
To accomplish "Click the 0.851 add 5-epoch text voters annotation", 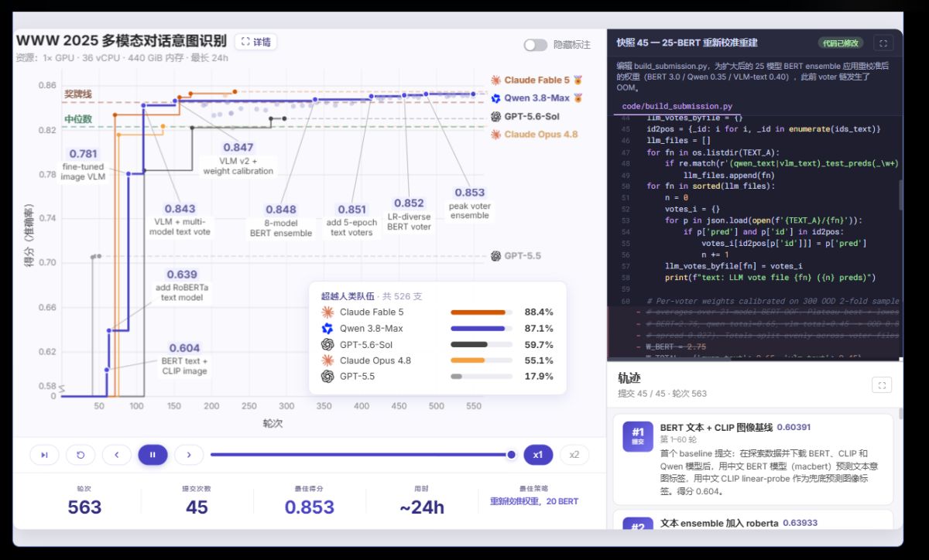I will pyautogui.click(x=351, y=220).
